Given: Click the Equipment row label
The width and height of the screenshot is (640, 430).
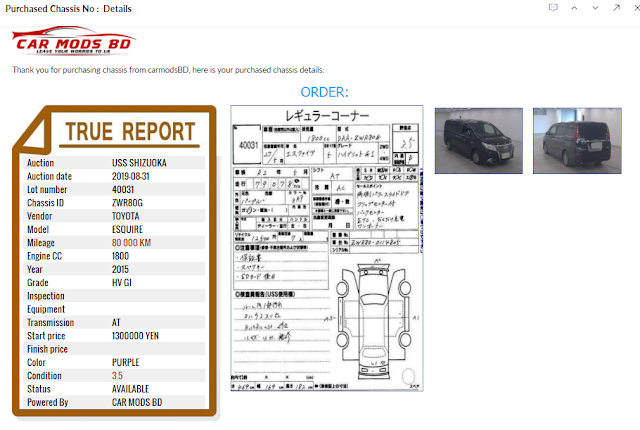Looking at the screenshot, I should click(x=46, y=309).
